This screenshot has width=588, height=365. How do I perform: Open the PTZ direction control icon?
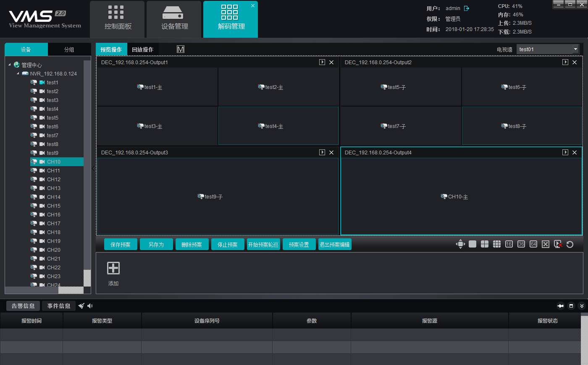click(460, 244)
